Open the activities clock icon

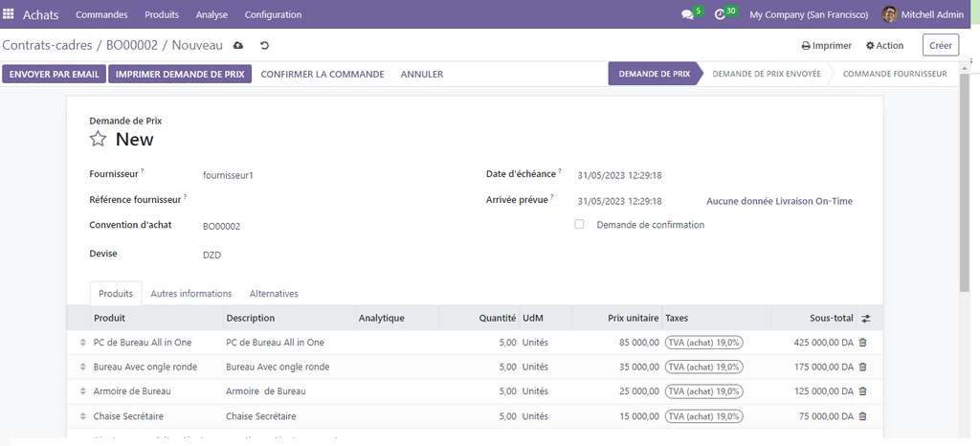(x=720, y=15)
